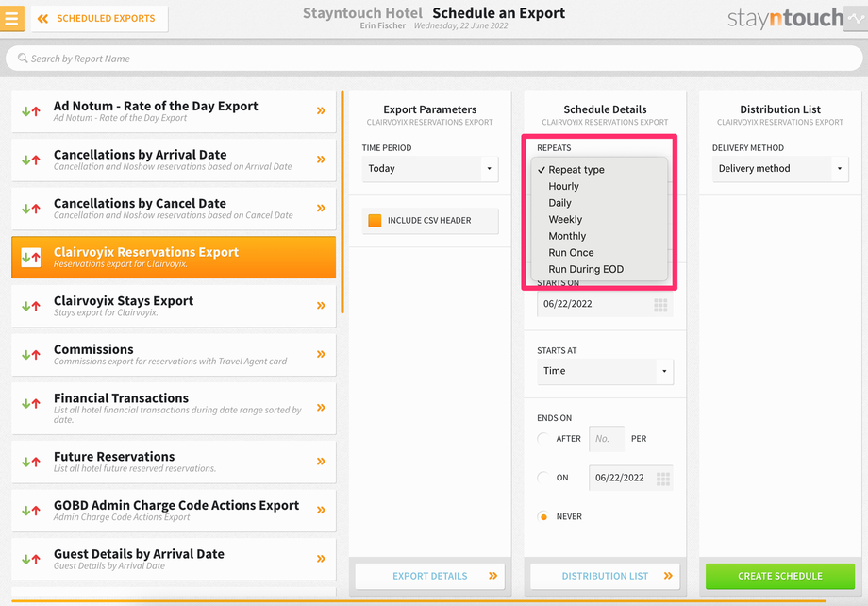Click the Create Schedule button

click(x=780, y=576)
